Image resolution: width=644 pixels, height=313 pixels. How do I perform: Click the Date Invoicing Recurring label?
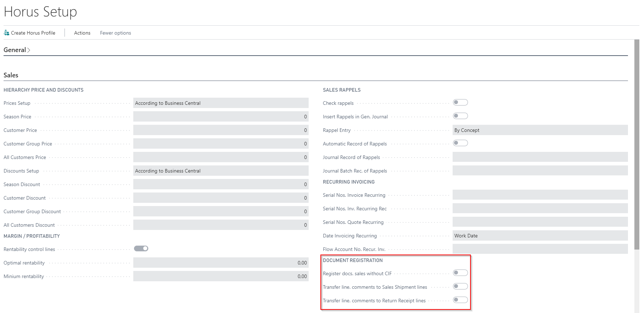click(x=350, y=236)
